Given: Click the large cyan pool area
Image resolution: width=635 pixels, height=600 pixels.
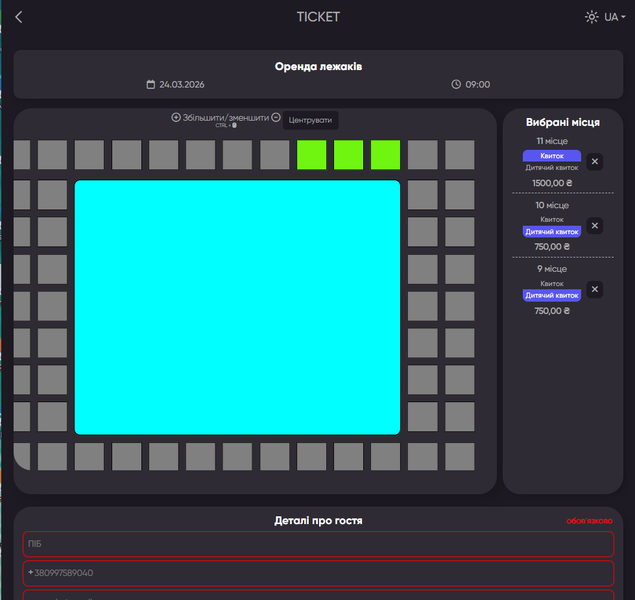Looking at the screenshot, I should pyautogui.click(x=237, y=307).
